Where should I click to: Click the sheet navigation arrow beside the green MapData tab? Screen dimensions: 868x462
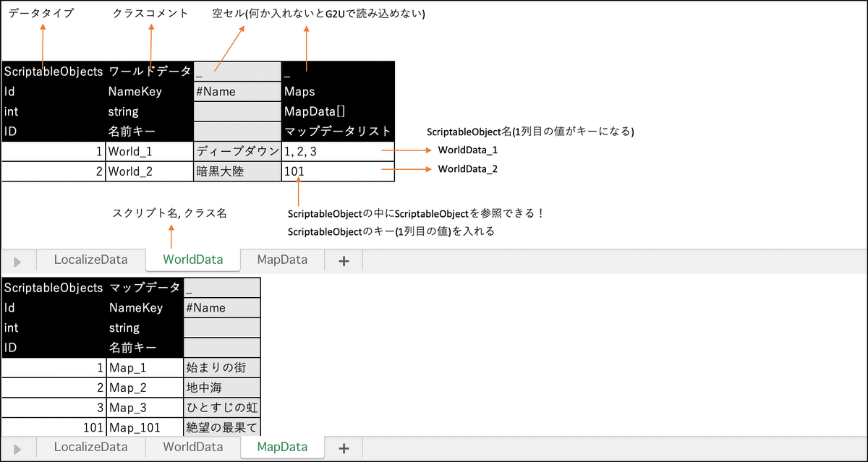(18, 449)
